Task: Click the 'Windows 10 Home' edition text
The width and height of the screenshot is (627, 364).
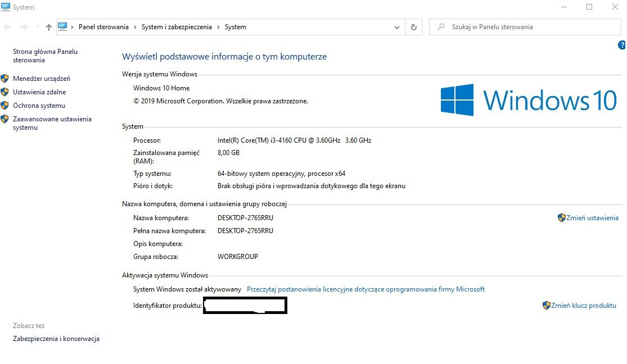Action: tap(161, 88)
